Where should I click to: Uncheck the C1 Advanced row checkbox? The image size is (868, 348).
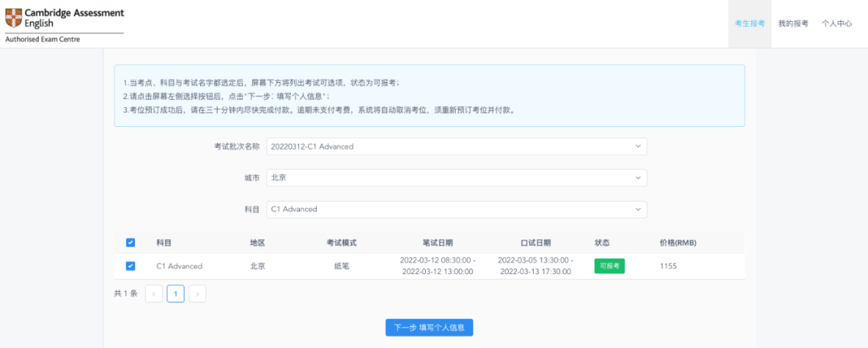point(130,266)
